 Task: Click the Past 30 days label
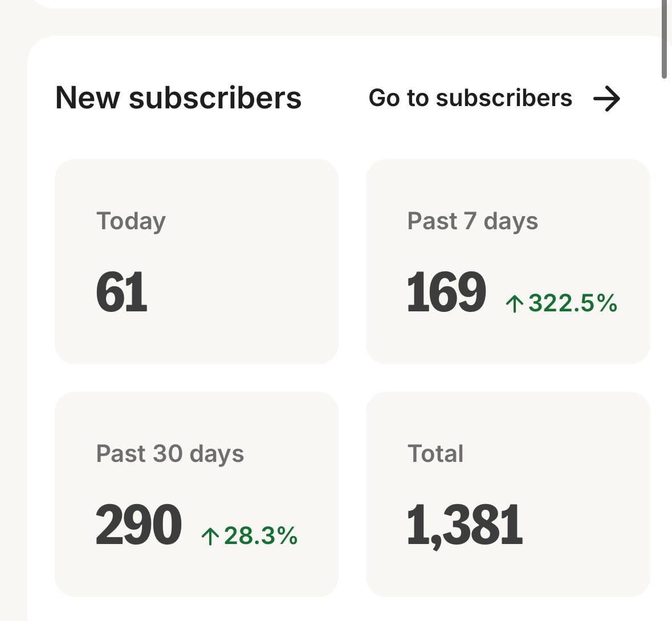[x=170, y=453]
